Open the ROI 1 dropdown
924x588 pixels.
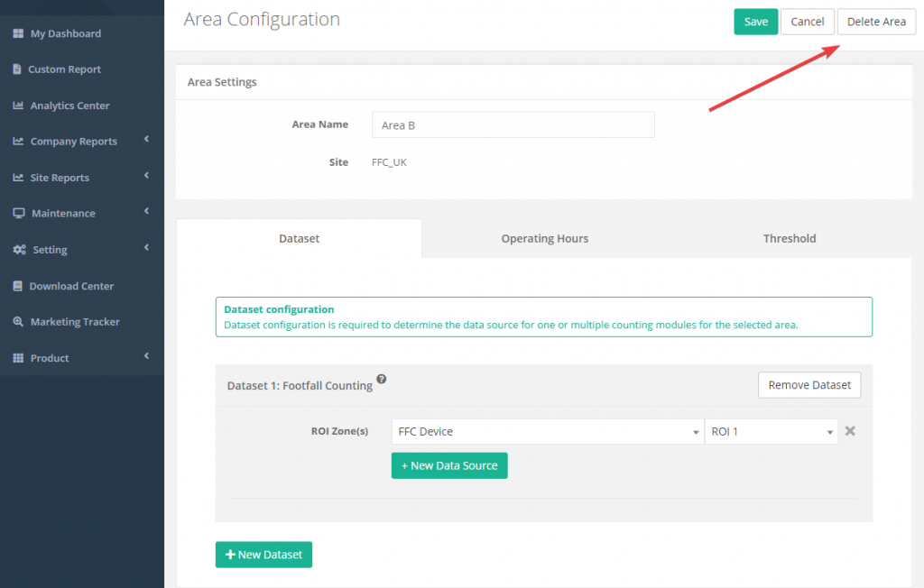[771, 432]
